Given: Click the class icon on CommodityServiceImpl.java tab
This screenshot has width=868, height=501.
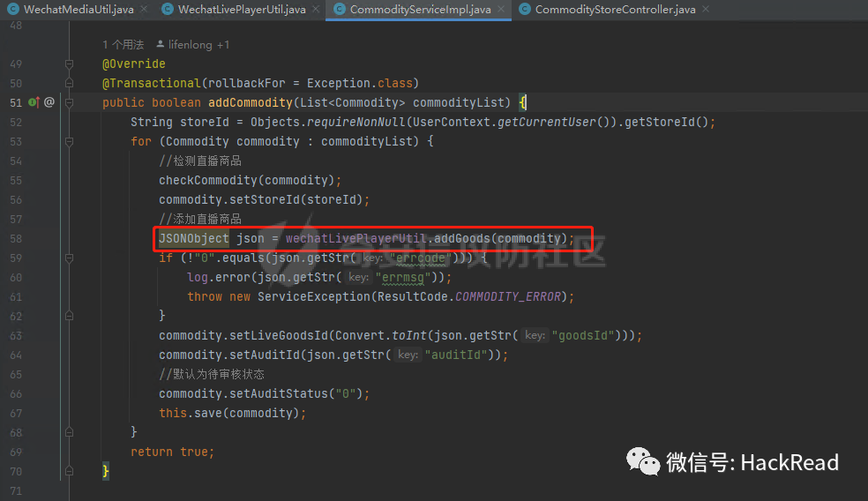Looking at the screenshot, I should 340,9.
